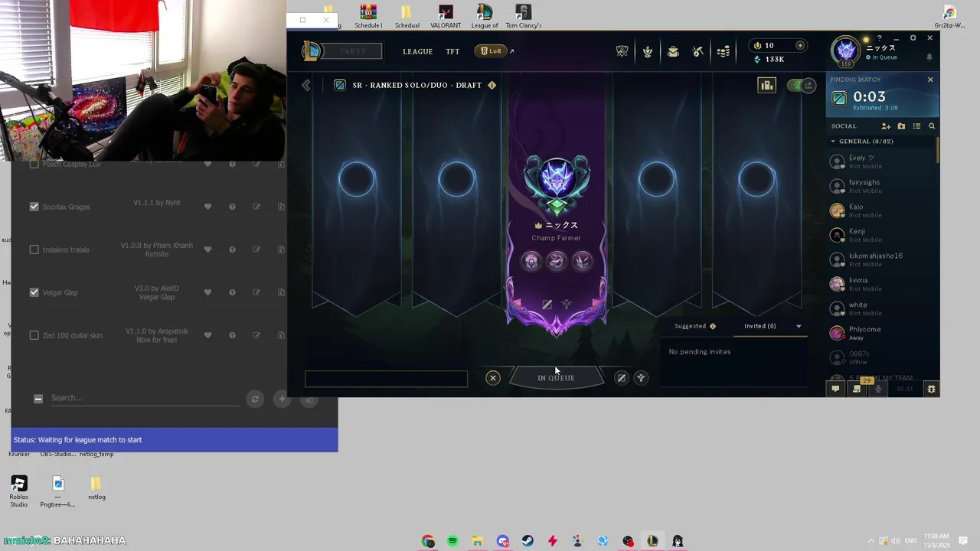Click the add friend icon in Social
Image resolution: width=980 pixels, height=551 pixels.
[886, 126]
